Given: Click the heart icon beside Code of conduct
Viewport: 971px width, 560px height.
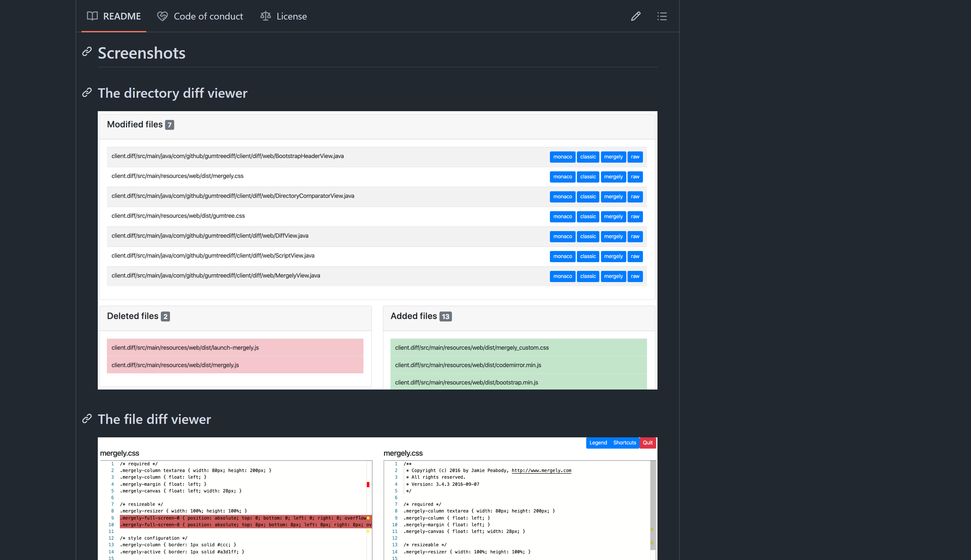Looking at the screenshot, I should (x=162, y=16).
